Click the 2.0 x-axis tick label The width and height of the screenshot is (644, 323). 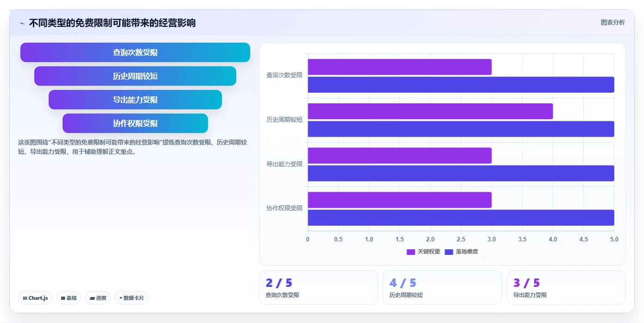(430, 239)
